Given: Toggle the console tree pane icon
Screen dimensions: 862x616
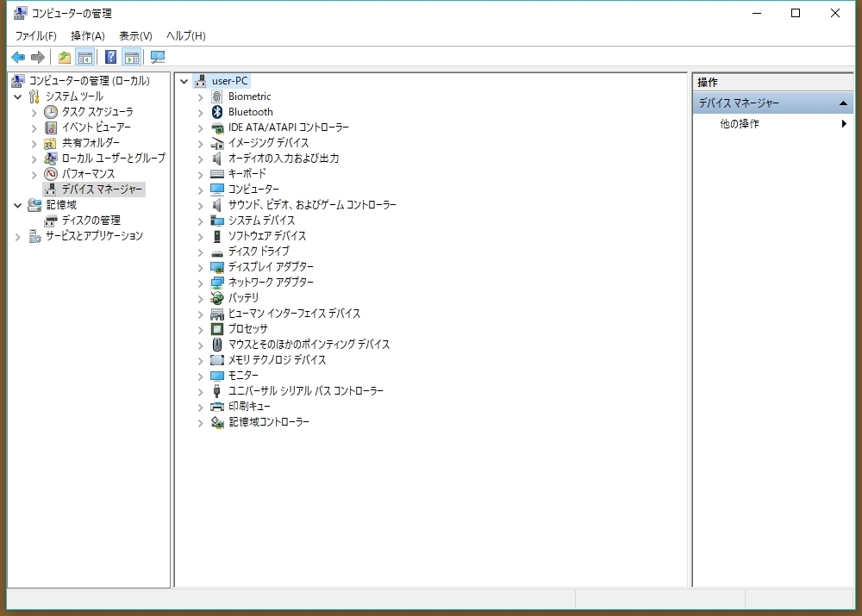Looking at the screenshot, I should 84,57.
